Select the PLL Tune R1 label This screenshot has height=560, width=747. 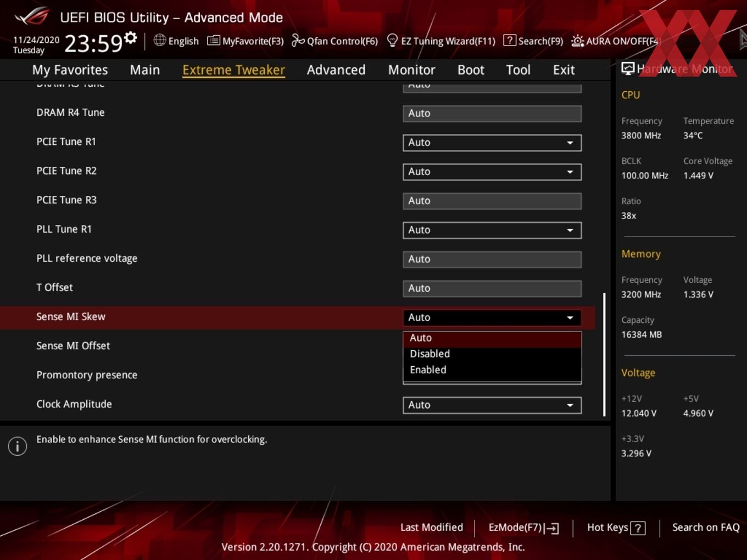(x=64, y=229)
